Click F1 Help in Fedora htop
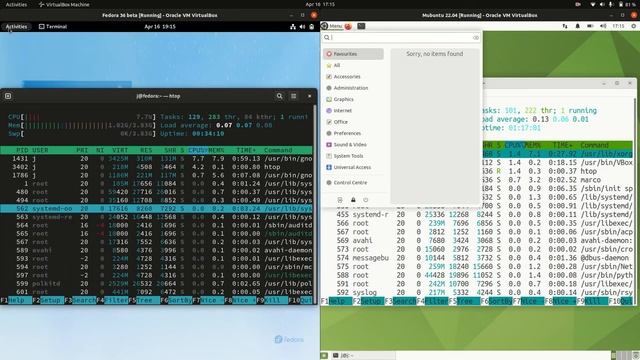The image size is (640, 360). [16, 300]
